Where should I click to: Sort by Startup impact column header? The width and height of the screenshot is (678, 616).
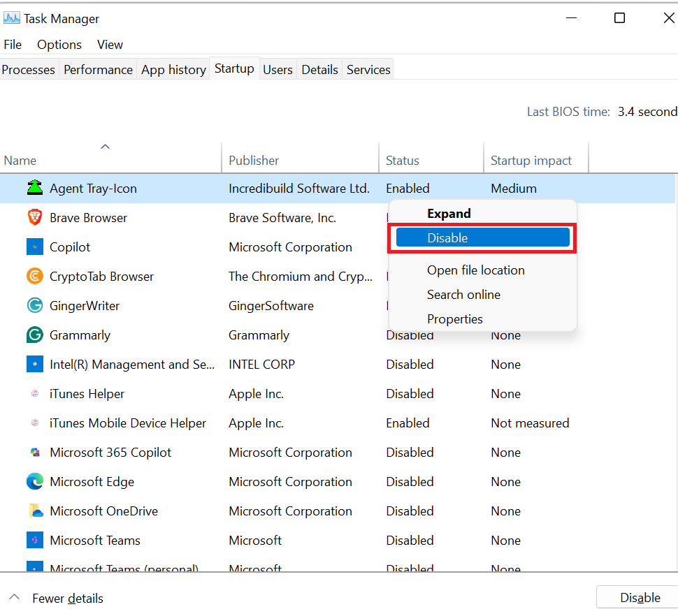click(x=531, y=161)
